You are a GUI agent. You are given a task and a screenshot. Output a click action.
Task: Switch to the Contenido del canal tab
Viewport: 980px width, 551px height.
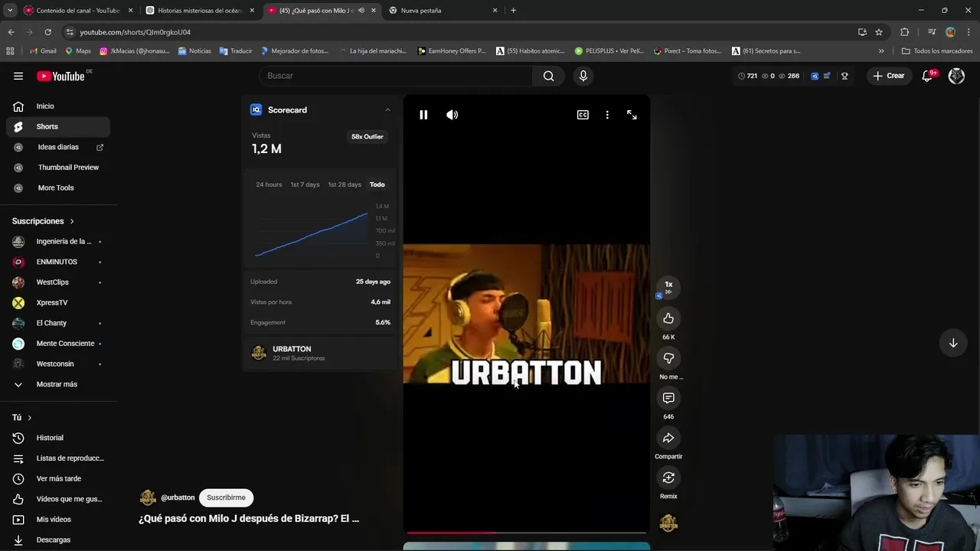[x=78, y=11]
